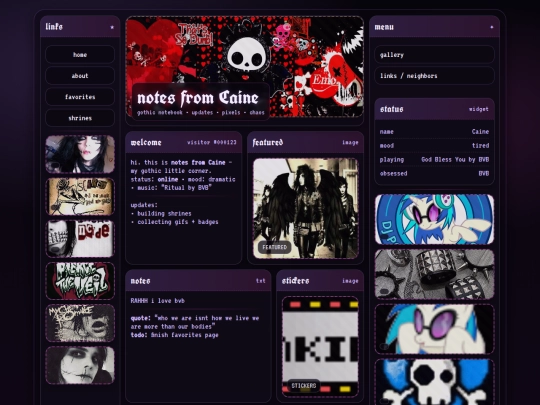Click the notes from Caine title
This screenshot has width=540, height=405.
(x=198, y=98)
